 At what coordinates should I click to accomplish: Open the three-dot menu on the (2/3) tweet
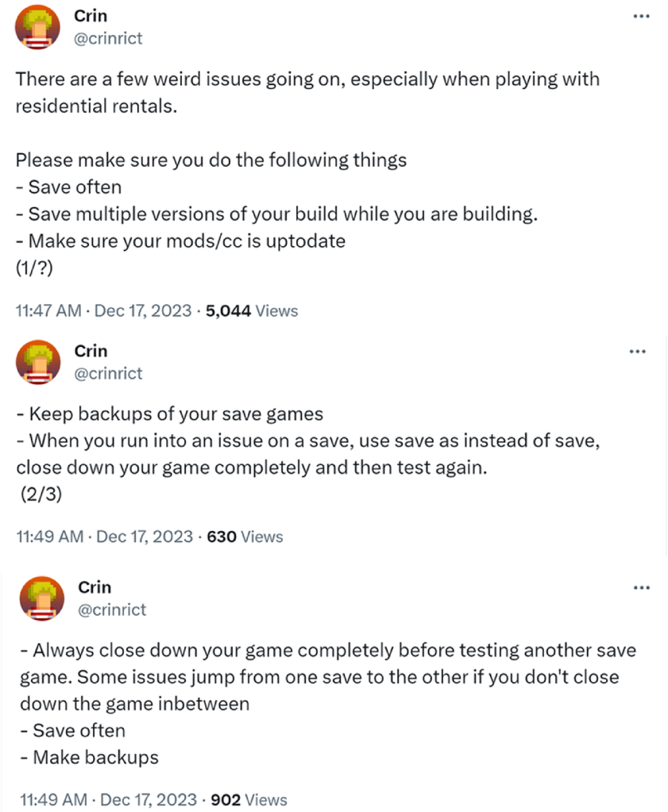[x=637, y=352]
